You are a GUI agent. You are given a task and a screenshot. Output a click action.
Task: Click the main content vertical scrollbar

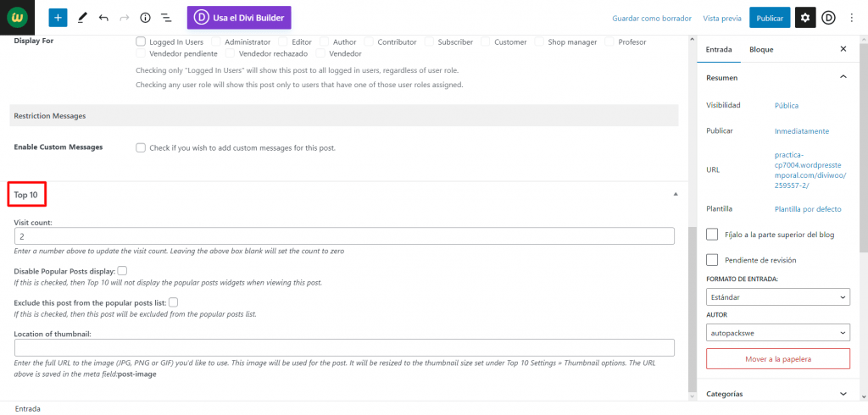tap(692, 219)
